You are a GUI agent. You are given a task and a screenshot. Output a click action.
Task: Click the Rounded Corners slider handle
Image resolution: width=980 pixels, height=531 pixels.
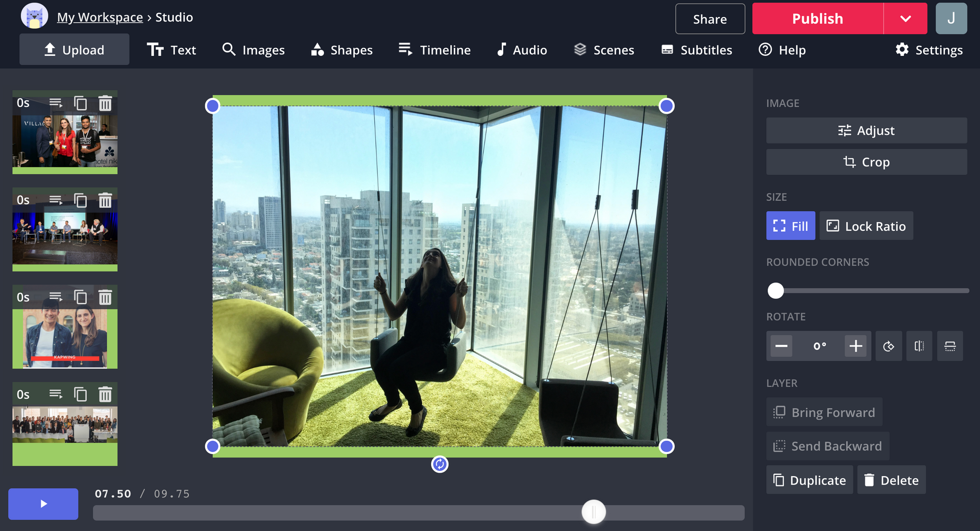pos(776,290)
